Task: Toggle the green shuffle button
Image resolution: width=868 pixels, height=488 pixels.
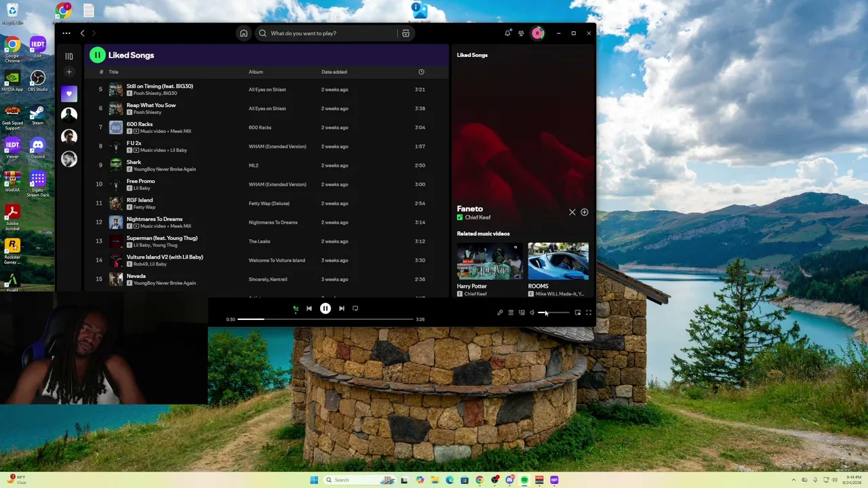Action: point(296,308)
